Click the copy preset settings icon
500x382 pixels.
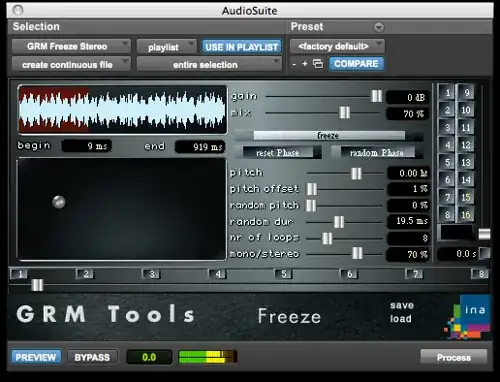tap(318, 64)
